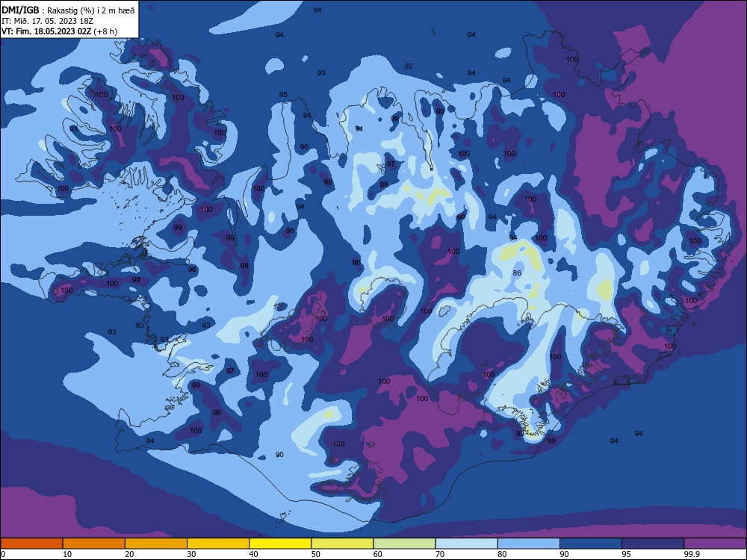This screenshot has height=560, width=747.
Task: Click the purple legend swatch above 99.9
Action: [x=715, y=544]
